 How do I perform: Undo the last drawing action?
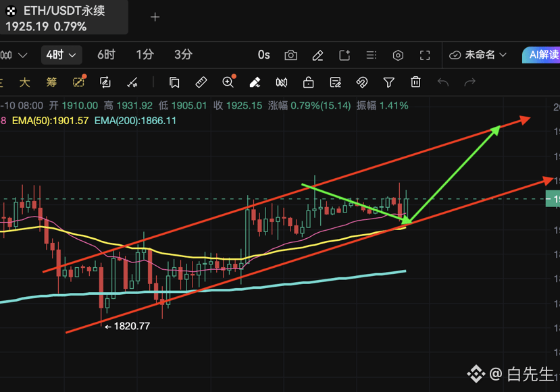pos(443,82)
